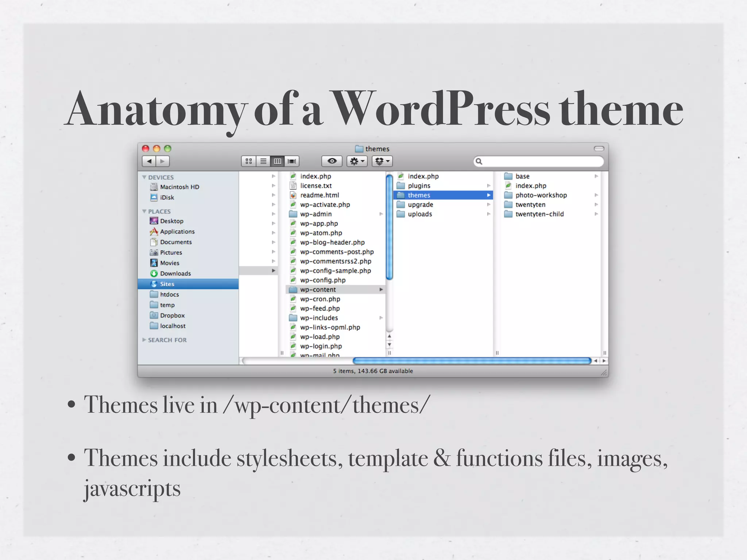Open the wp-admin folder
The height and width of the screenshot is (560, 747).
pos(311,214)
